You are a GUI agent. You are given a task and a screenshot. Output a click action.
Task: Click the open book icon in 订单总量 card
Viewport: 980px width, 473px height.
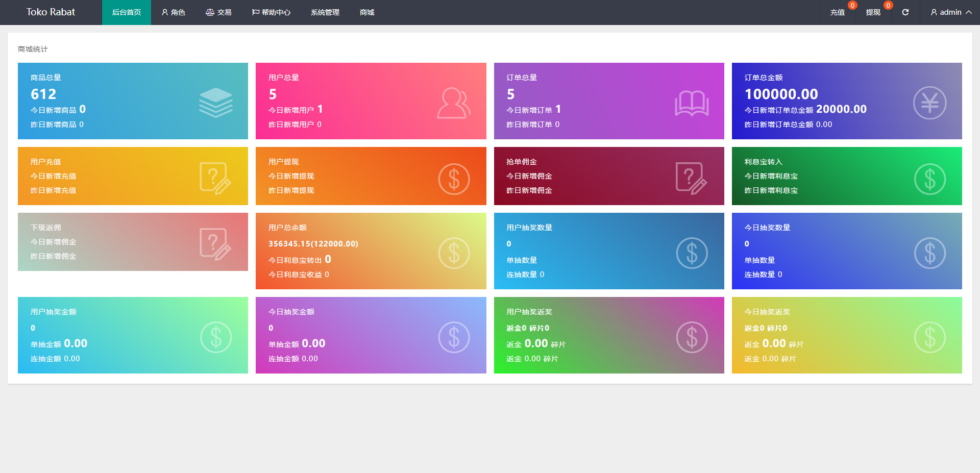coord(692,103)
